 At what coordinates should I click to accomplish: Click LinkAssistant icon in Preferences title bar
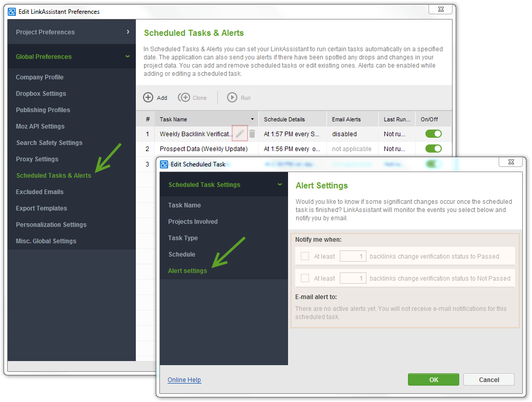pos(12,12)
